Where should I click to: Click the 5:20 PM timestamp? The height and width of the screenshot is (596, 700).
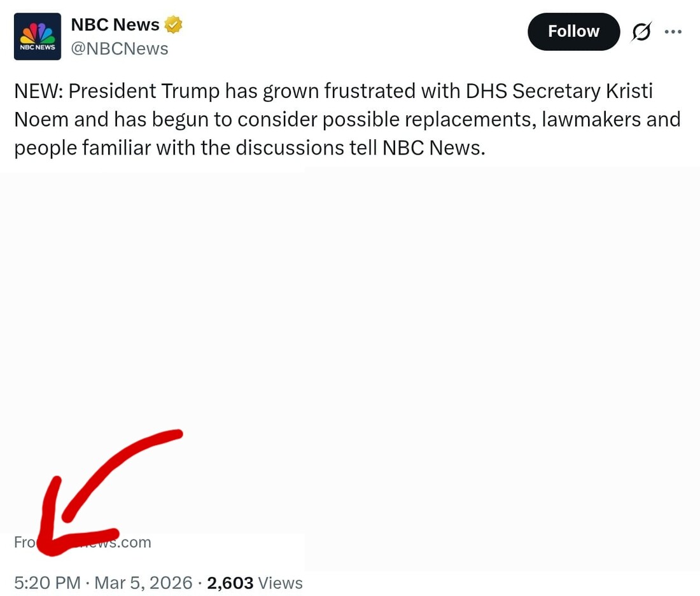(47, 583)
